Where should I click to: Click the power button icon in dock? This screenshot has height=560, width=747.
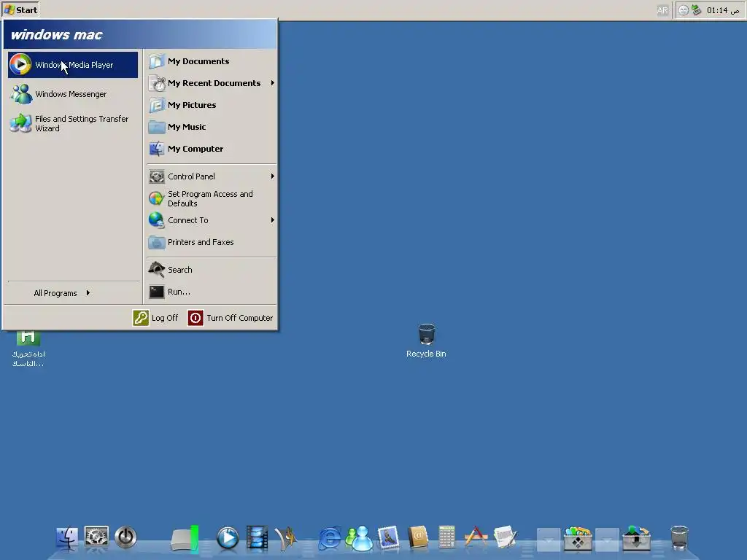click(x=125, y=537)
